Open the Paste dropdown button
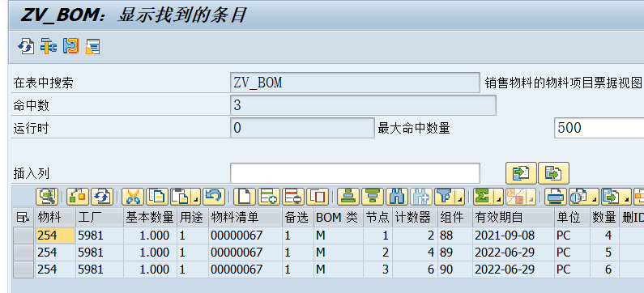This screenshot has width=644, height=293. tap(186, 197)
